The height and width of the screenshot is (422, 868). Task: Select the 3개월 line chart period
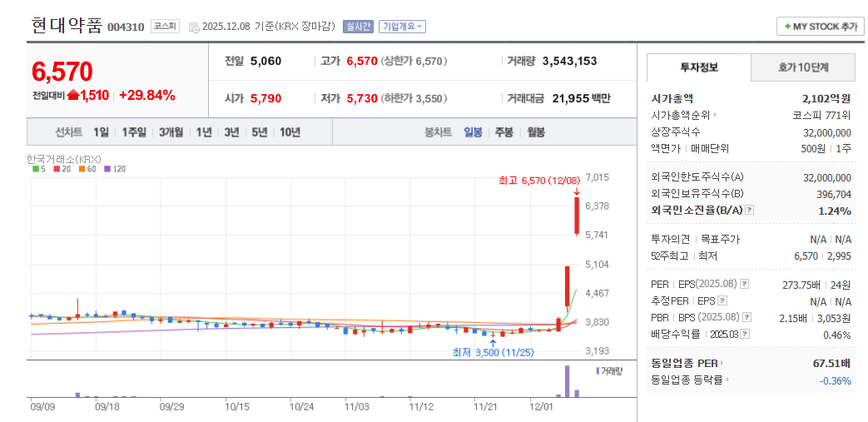click(171, 132)
